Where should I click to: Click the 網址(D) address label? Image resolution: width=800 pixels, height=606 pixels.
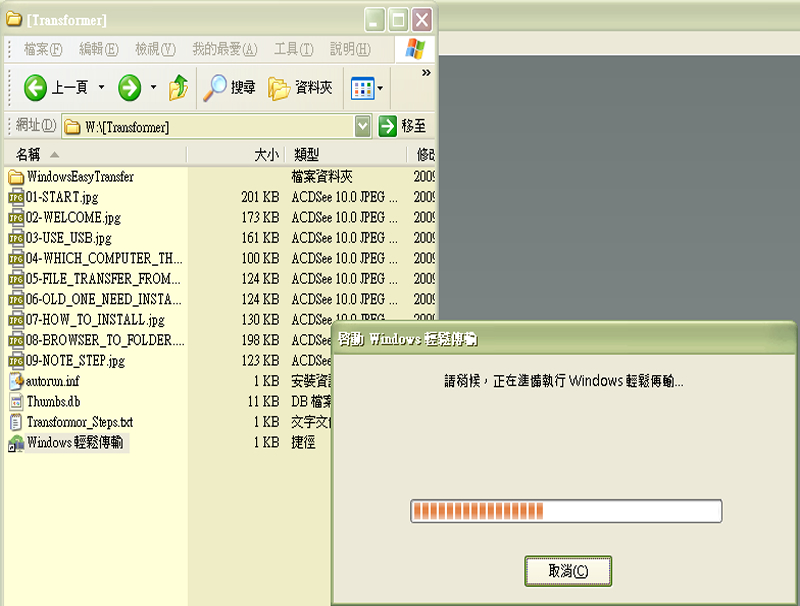36,125
